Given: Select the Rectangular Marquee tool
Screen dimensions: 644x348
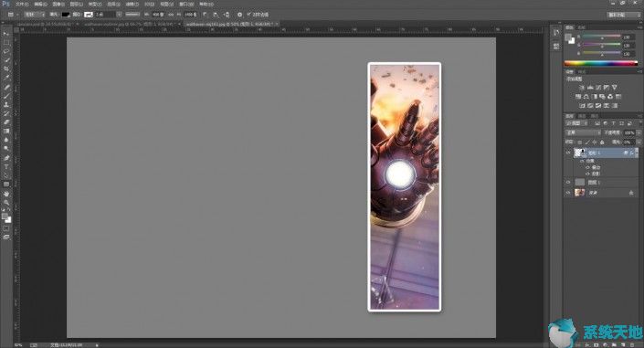Looking at the screenshot, I should click(6, 42).
